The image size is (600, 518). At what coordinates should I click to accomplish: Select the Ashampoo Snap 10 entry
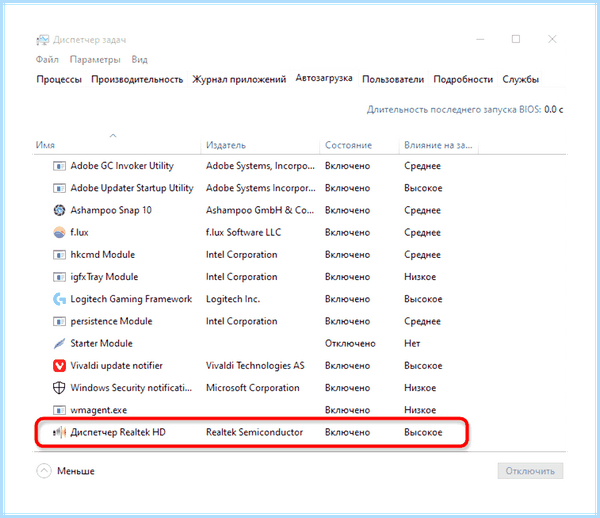pyautogui.click(x=111, y=210)
